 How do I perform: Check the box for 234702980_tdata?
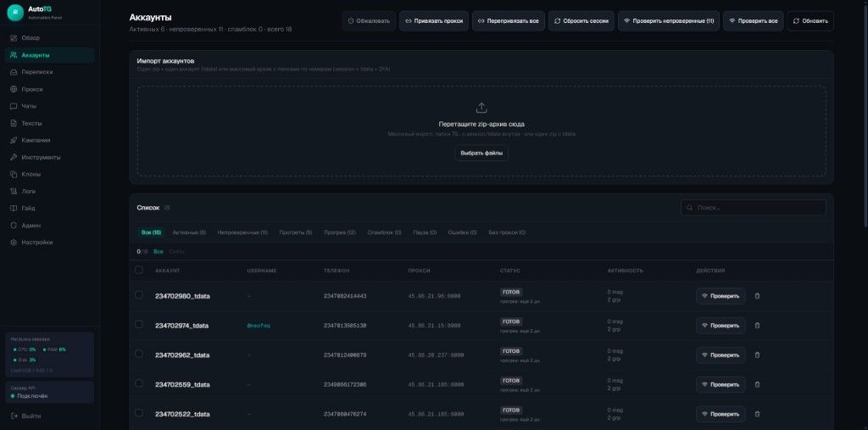139,295
